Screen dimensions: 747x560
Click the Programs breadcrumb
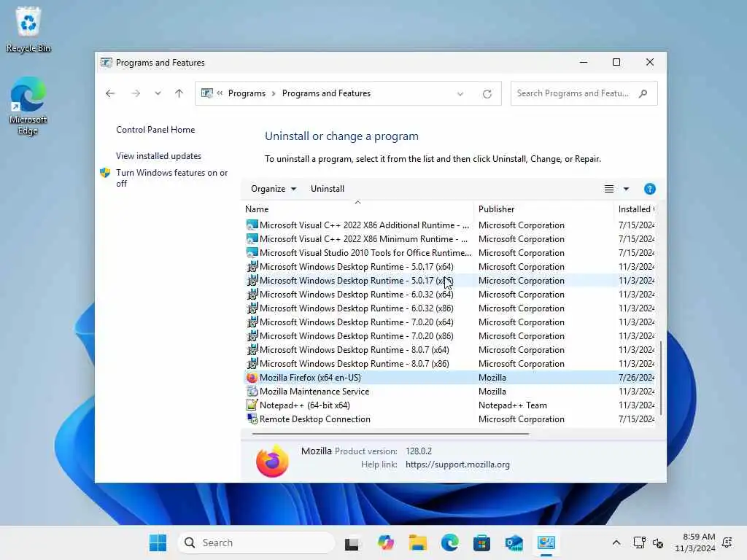pos(247,93)
